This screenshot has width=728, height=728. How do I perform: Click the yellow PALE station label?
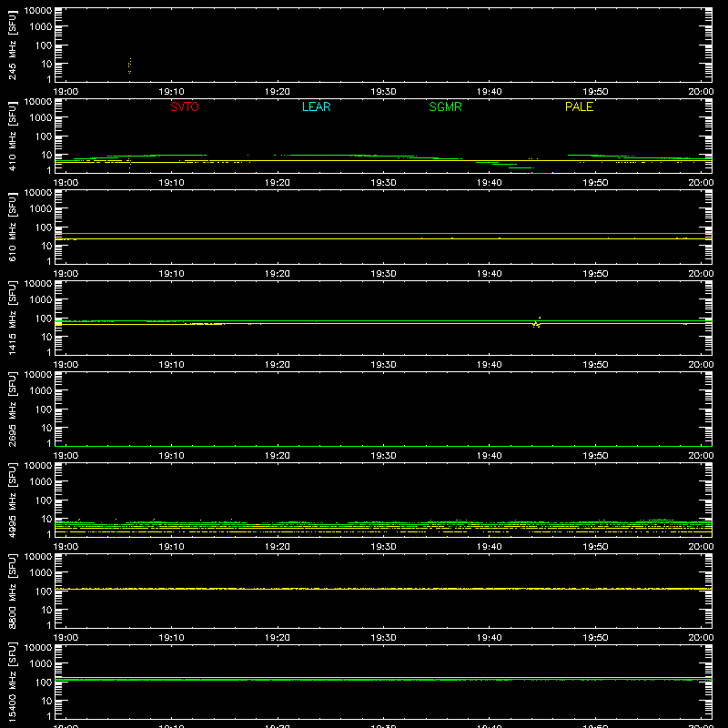(x=579, y=106)
